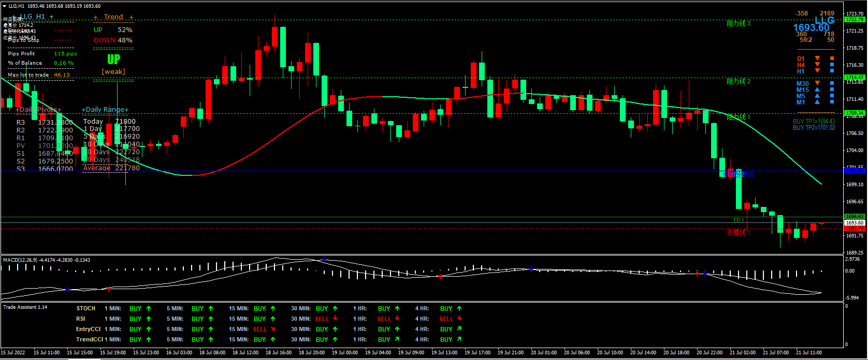Click the 1714.47 green price tag
The height and width of the screenshot is (360, 868).
(x=855, y=78)
